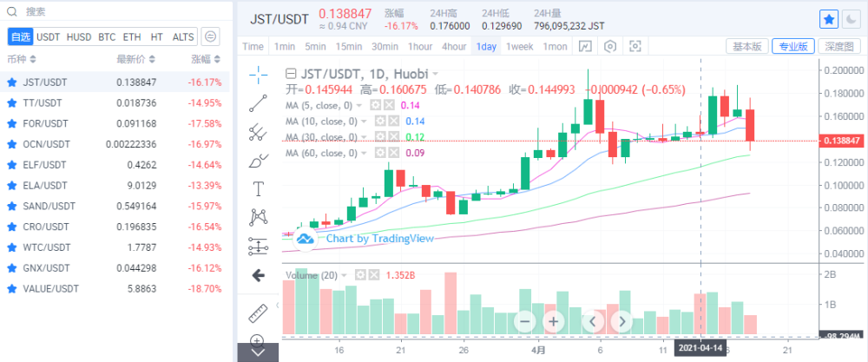Click the search input field
The height and width of the screenshot is (362, 868).
(116, 11)
